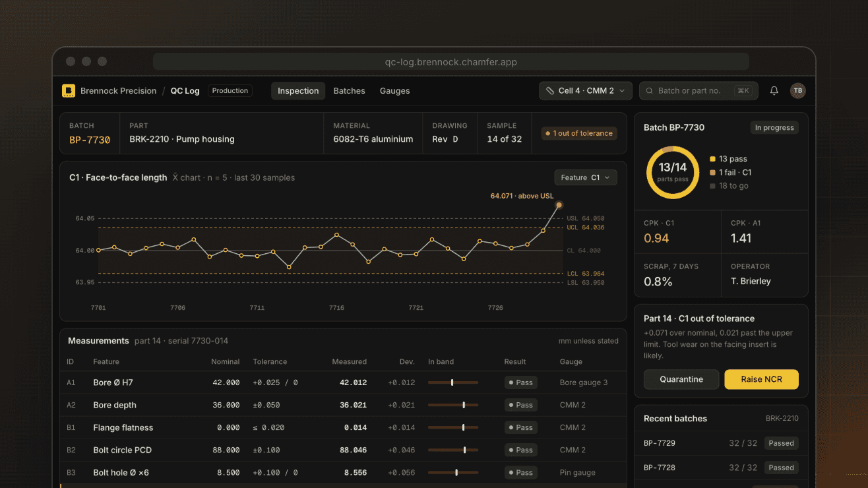Click the drawing revision Rev D

(445, 139)
